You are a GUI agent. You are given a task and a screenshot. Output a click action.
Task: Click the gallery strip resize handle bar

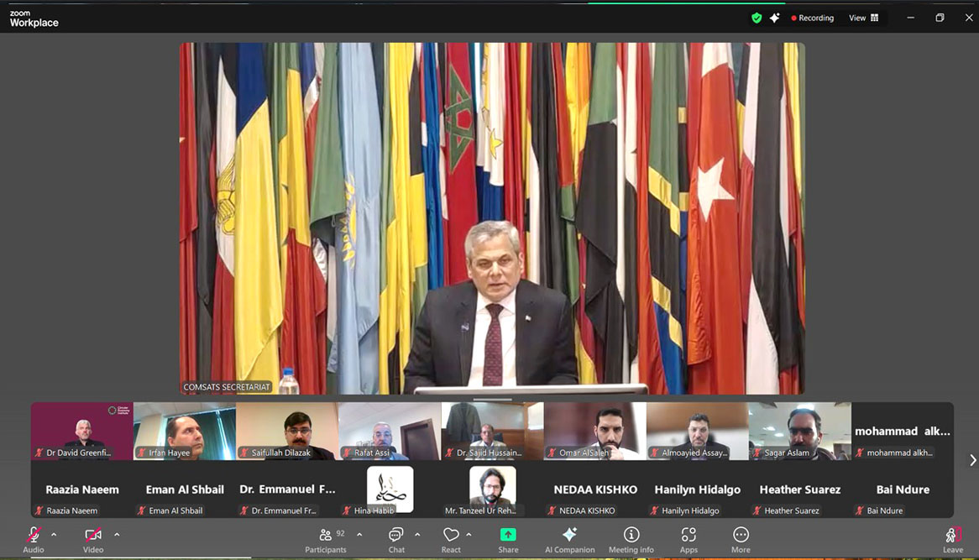493,399
